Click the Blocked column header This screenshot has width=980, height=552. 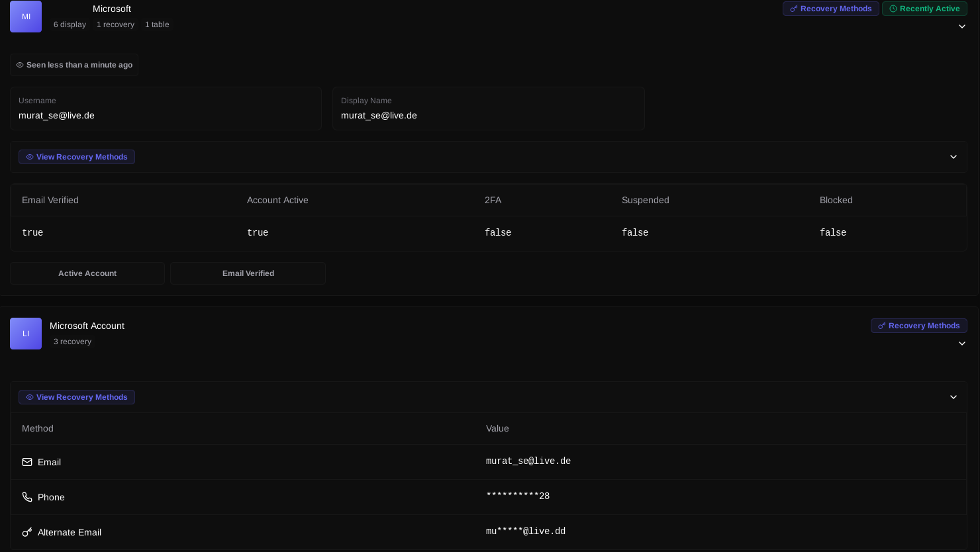(836, 200)
